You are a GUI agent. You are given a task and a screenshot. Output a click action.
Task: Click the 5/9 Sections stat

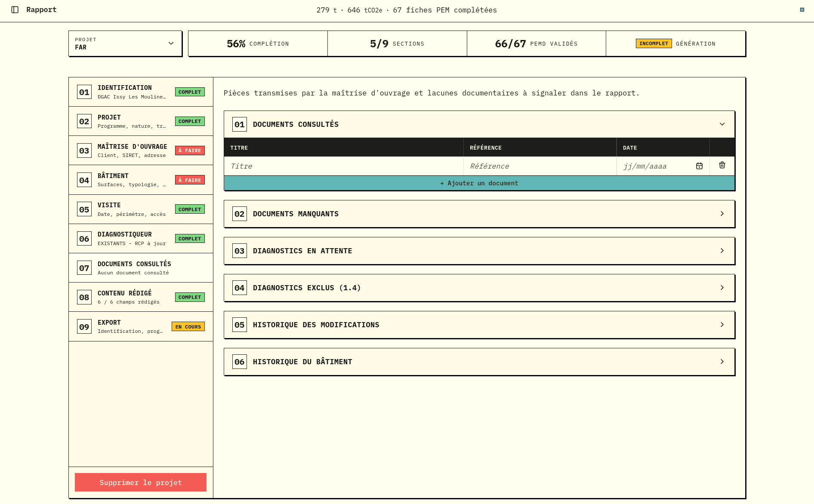397,43
